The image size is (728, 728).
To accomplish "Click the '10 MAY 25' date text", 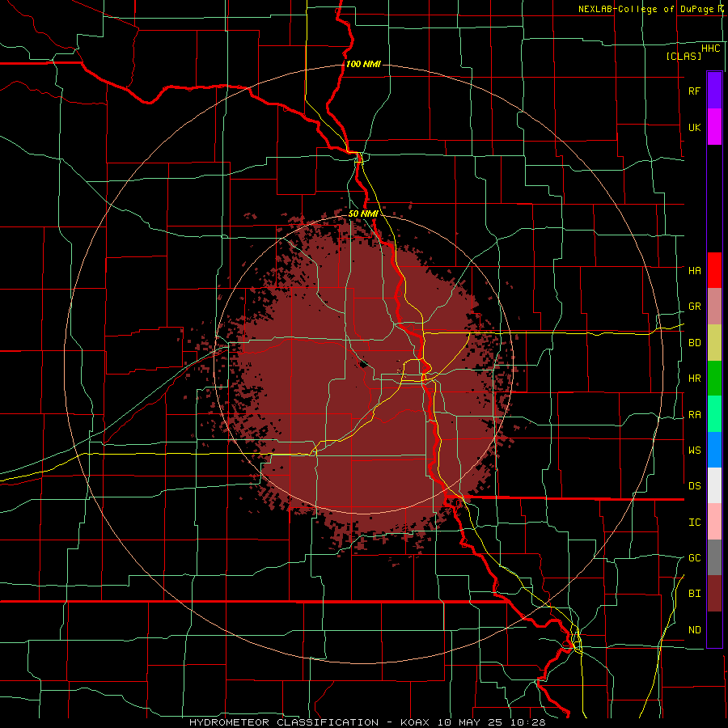I will coord(472,722).
